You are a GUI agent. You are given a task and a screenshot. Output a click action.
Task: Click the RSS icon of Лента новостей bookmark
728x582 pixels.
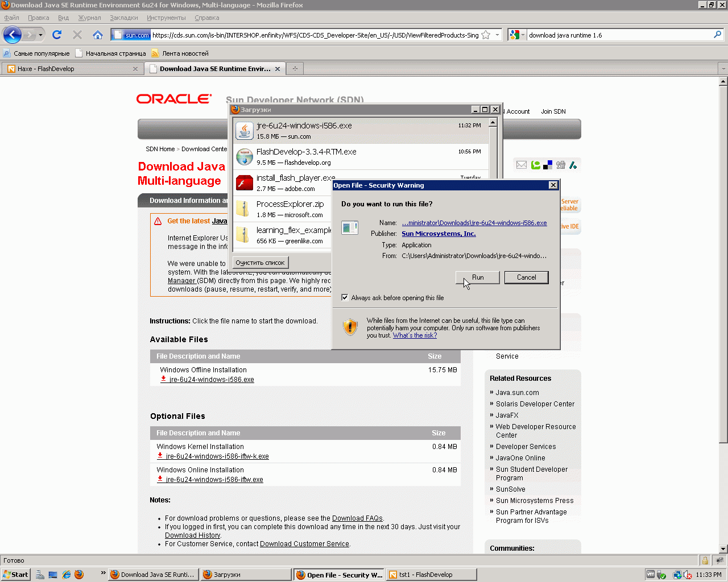[x=155, y=53]
